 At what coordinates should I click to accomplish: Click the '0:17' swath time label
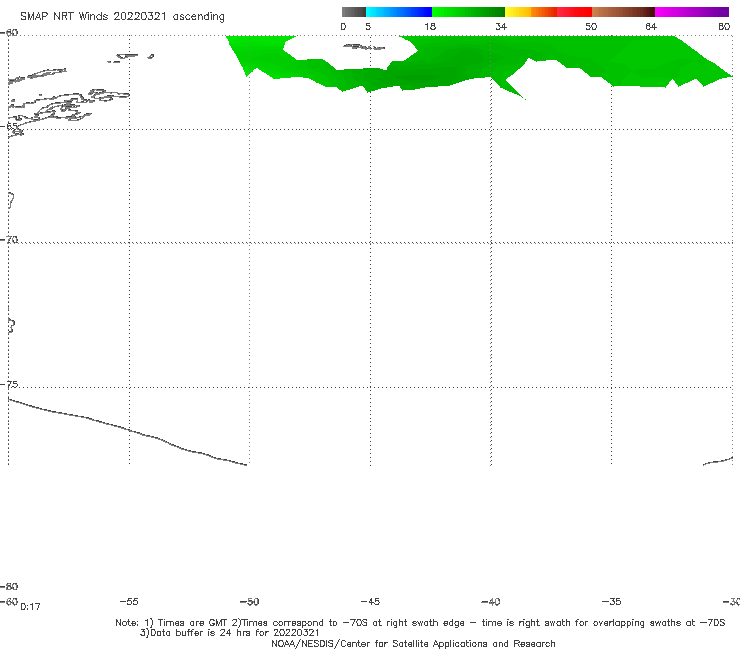(x=30, y=607)
